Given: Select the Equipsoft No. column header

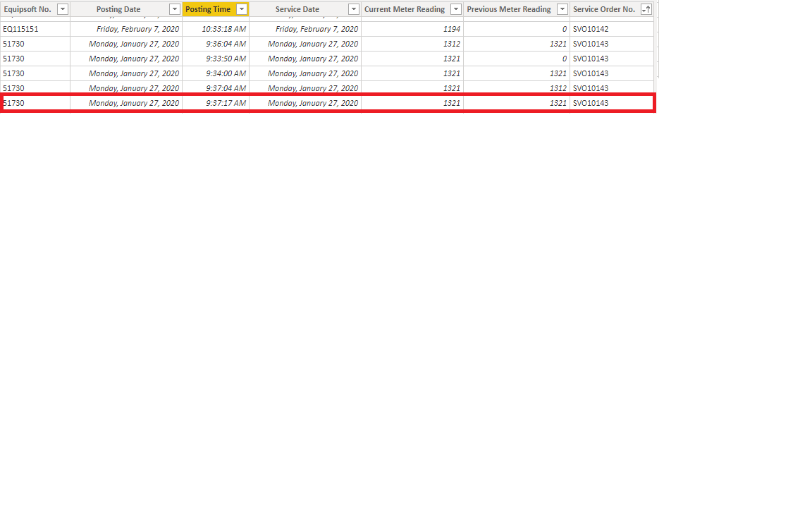Looking at the screenshot, I should 27,9.
